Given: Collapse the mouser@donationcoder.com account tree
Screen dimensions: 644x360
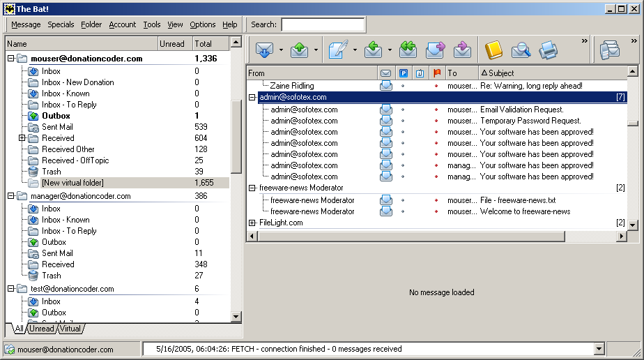Looking at the screenshot, I should pos(11,59).
